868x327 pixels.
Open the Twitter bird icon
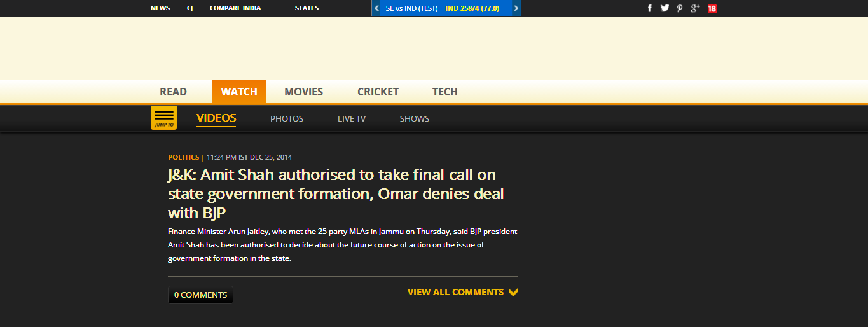[x=665, y=8]
